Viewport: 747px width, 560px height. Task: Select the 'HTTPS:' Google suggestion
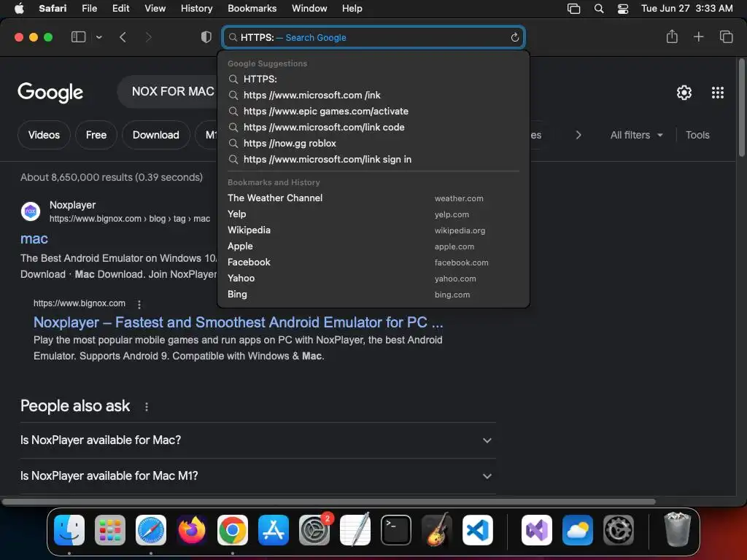[373, 79]
